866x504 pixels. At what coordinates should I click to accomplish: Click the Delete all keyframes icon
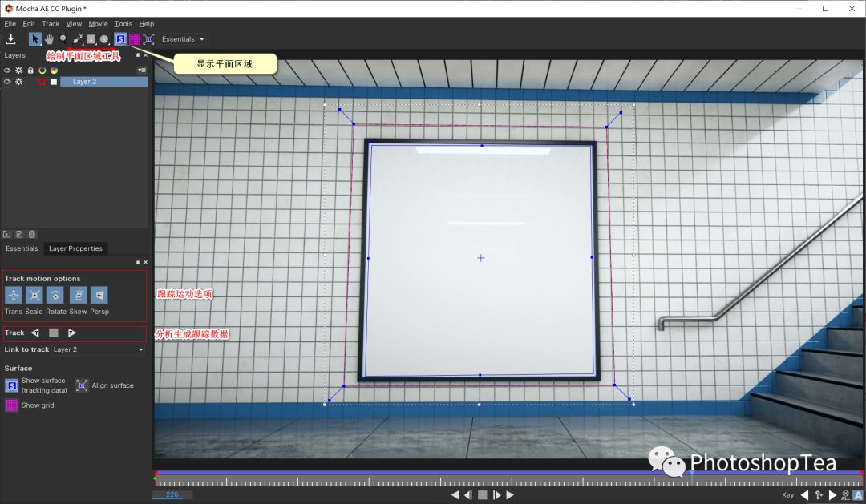845,495
